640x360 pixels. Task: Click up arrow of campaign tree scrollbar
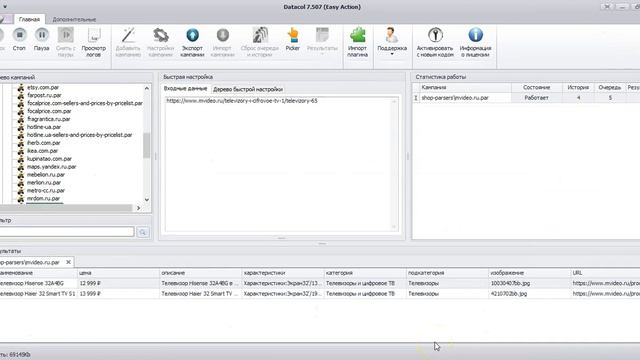pyautogui.click(x=147, y=88)
